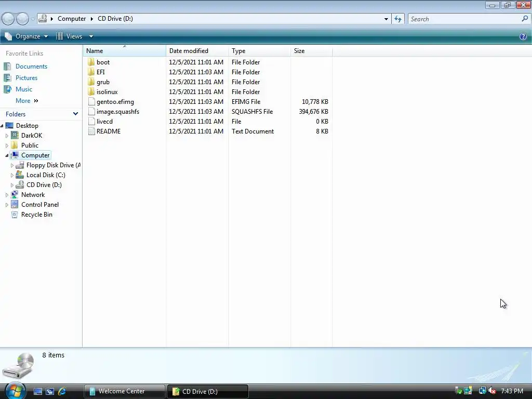532x399 pixels.
Task: Click inside the Search input field
Action: [x=463, y=19]
